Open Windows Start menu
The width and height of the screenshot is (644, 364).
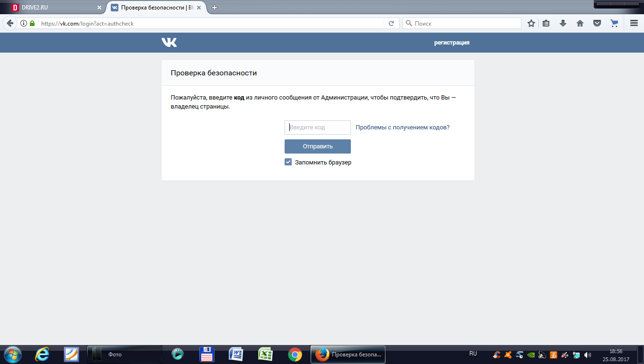click(x=12, y=355)
